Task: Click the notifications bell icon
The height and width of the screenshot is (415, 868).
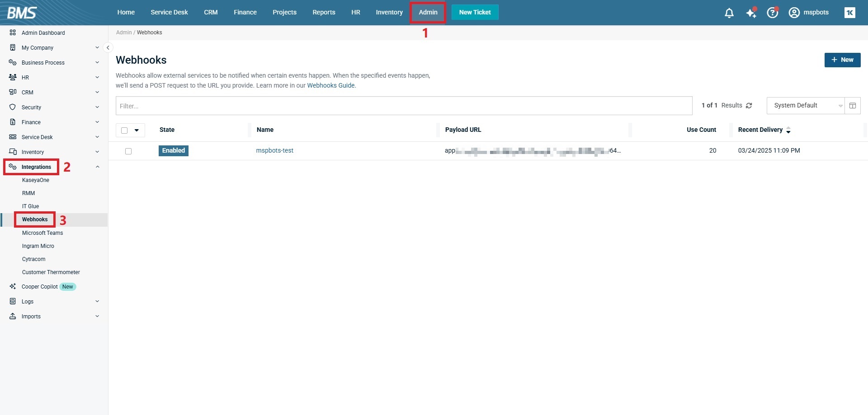Action: (729, 13)
